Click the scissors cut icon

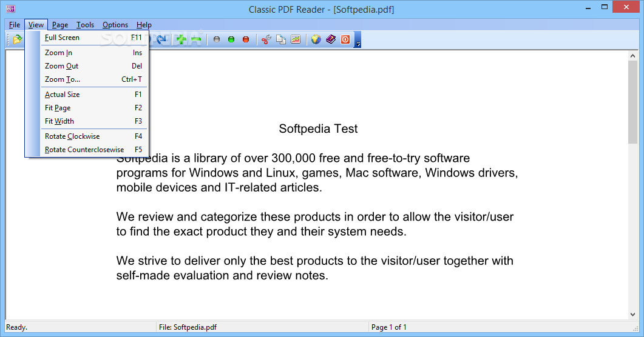266,39
